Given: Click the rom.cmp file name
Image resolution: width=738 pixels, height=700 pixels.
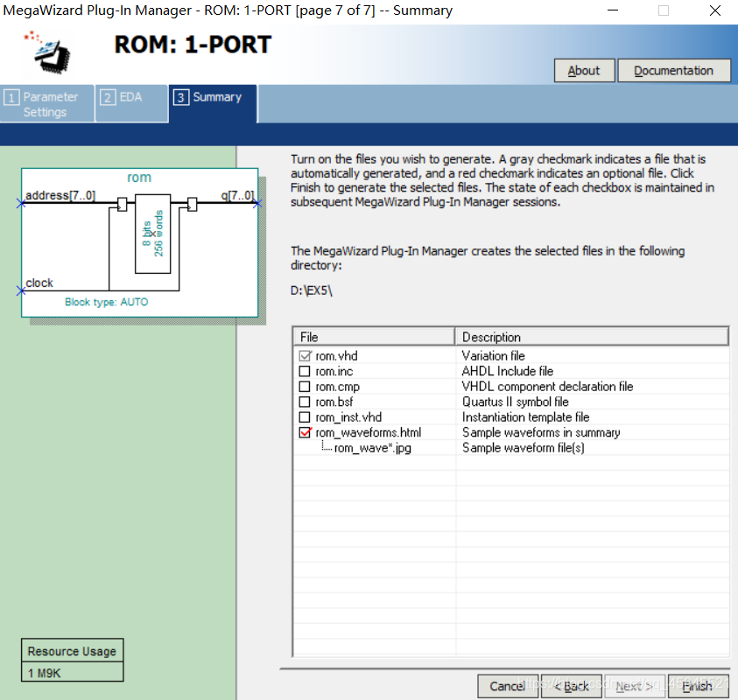Looking at the screenshot, I should point(337,387).
